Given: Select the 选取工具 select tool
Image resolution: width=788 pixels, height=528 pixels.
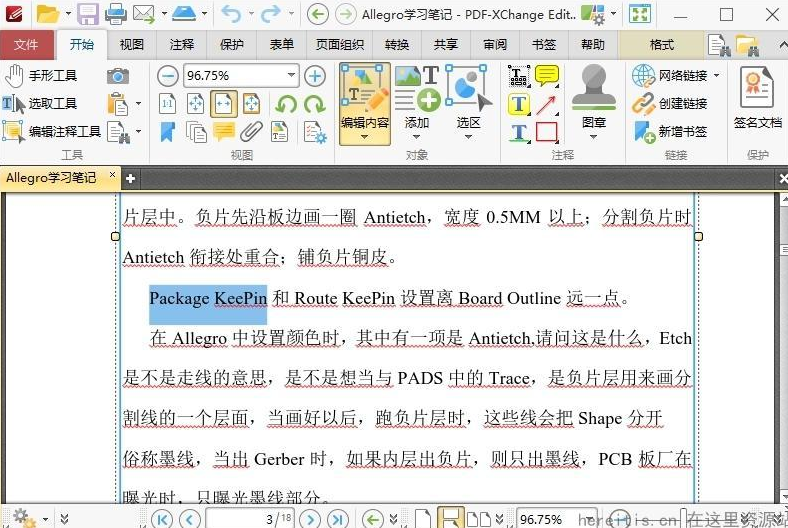Looking at the screenshot, I should (40, 104).
